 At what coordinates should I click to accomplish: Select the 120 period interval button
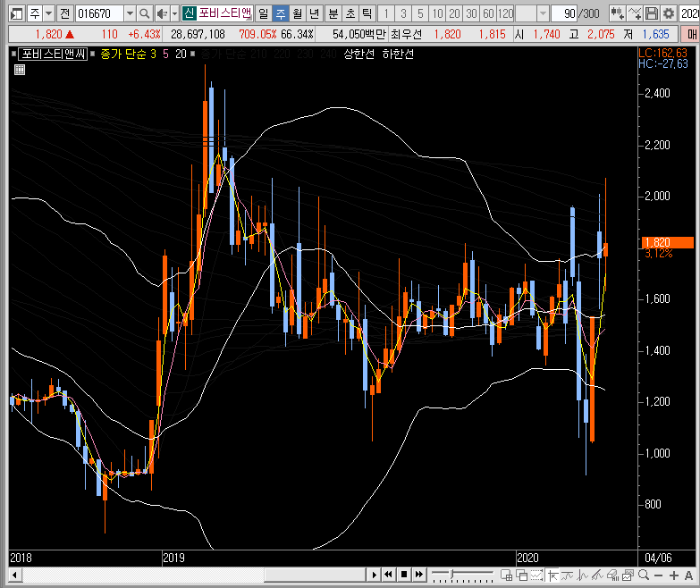click(x=505, y=13)
